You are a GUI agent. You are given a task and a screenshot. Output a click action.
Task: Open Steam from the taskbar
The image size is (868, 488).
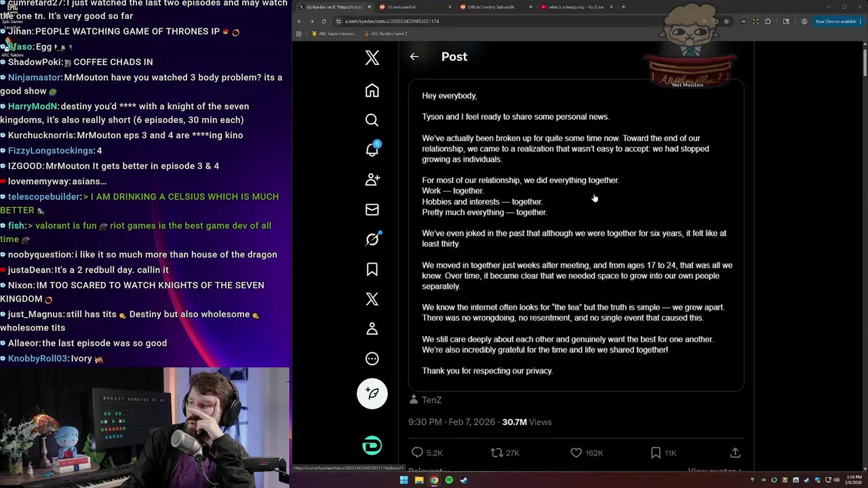tap(464, 481)
